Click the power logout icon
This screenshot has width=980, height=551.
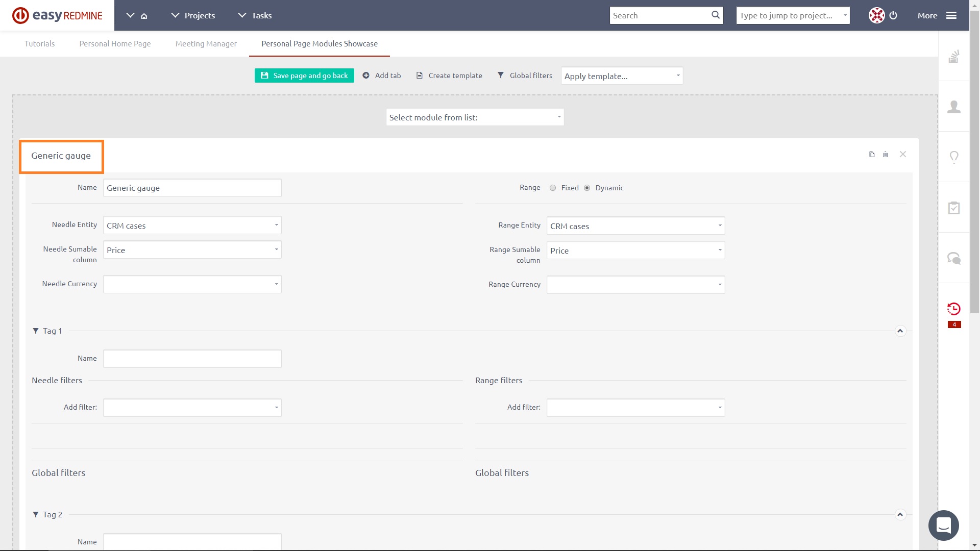click(893, 15)
